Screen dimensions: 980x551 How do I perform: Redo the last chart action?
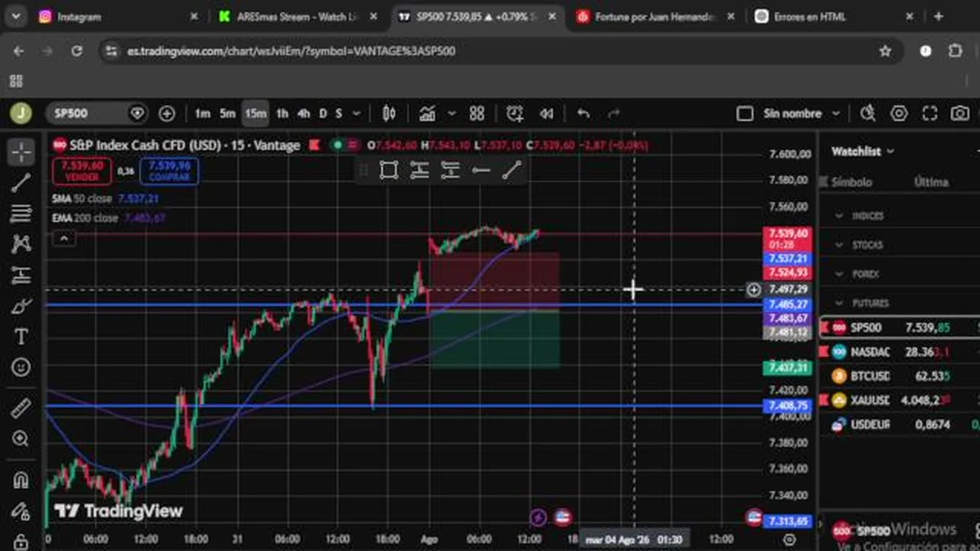(x=613, y=113)
